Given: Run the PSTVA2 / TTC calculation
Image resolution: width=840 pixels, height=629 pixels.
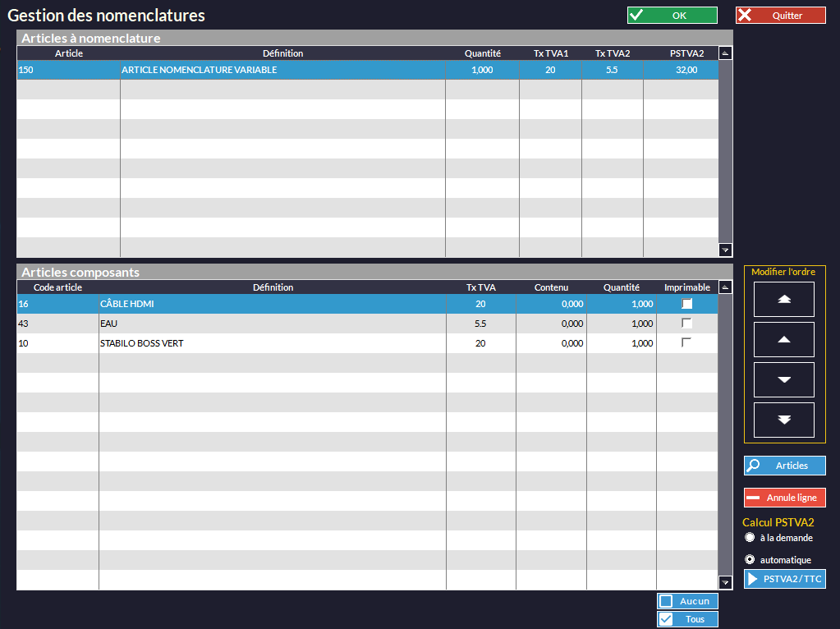Looking at the screenshot, I should [x=784, y=579].
